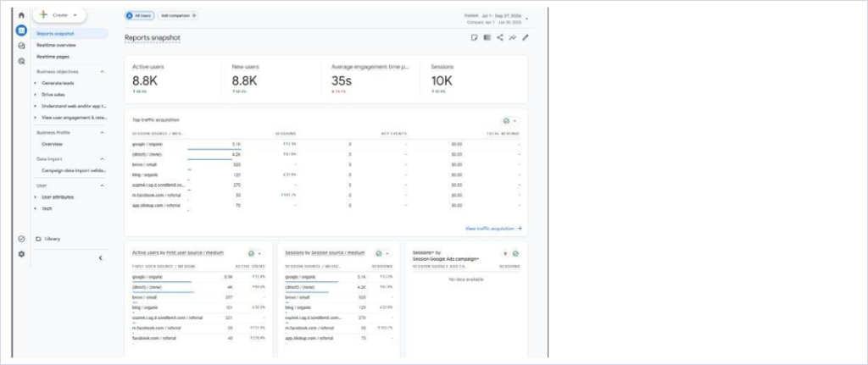The image size is (868, 365).
Task: Open status dropdown on Top traffic acquisition card
Action: 509,120
